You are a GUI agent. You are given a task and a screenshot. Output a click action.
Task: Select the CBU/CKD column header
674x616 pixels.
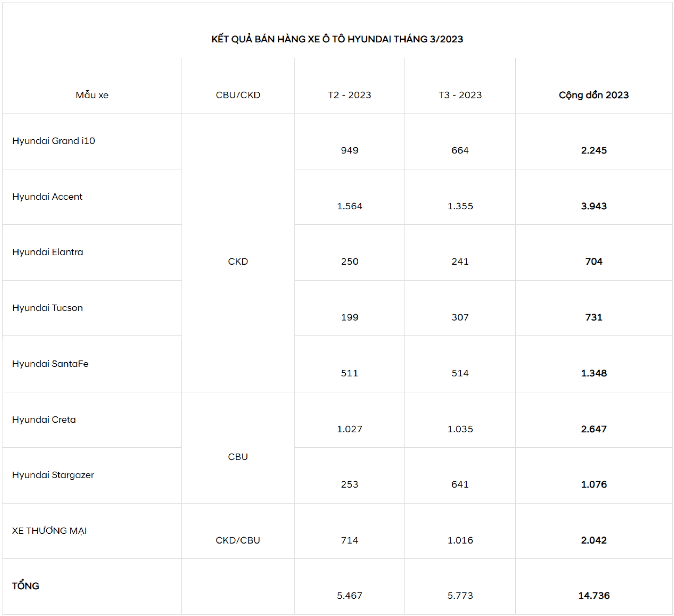(x=238, y=95)
